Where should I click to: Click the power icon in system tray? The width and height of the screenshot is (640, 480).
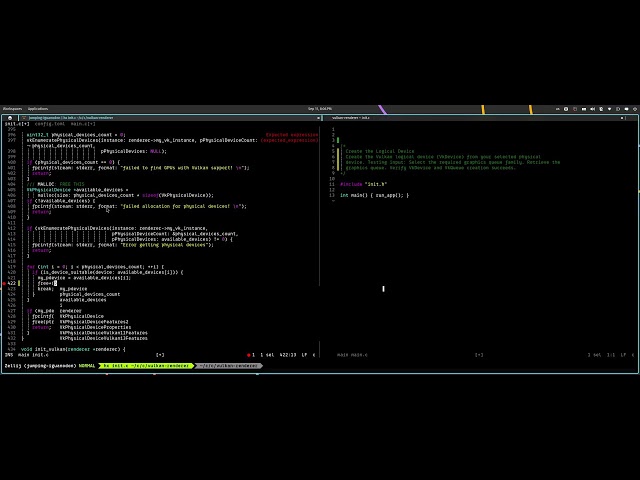[635, 109]
